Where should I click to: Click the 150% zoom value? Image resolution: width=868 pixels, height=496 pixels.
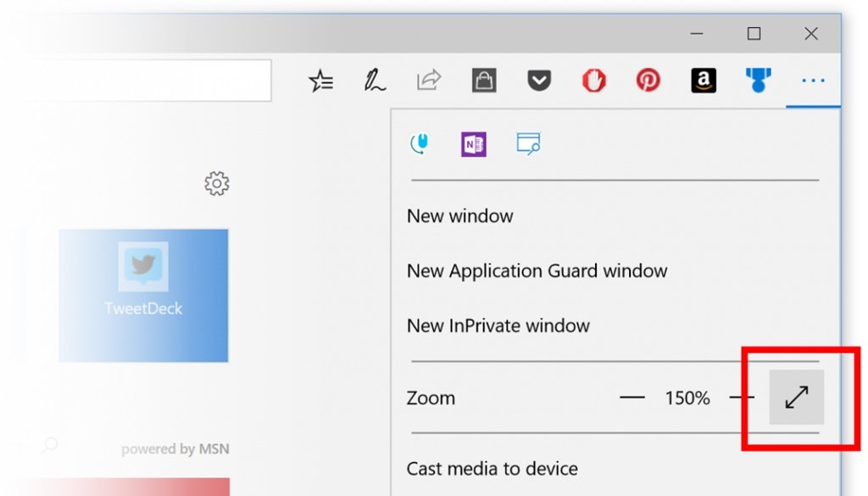click(687, 398)
